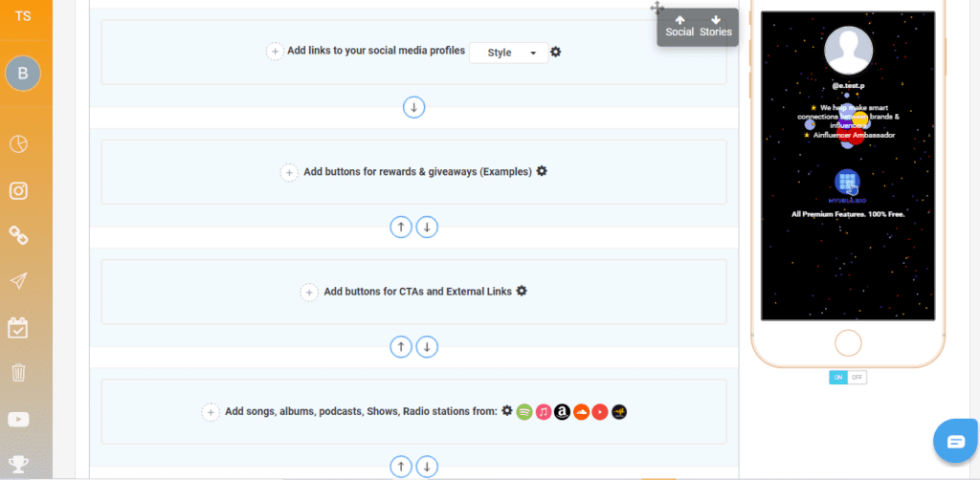980x480 pixels.
Task: Move rewards & giveaways section down
Action: (427, 228)
